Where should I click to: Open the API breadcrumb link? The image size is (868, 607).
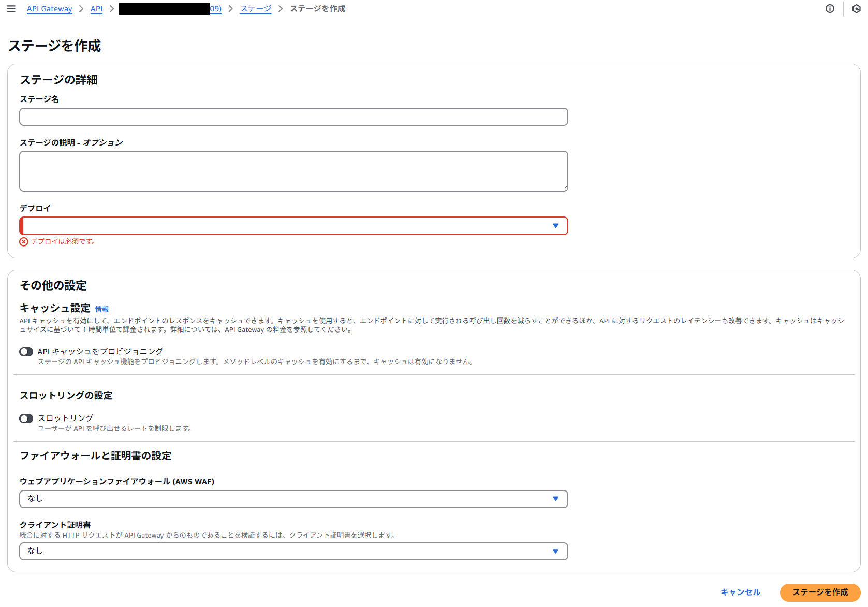[x=96, y=8]
